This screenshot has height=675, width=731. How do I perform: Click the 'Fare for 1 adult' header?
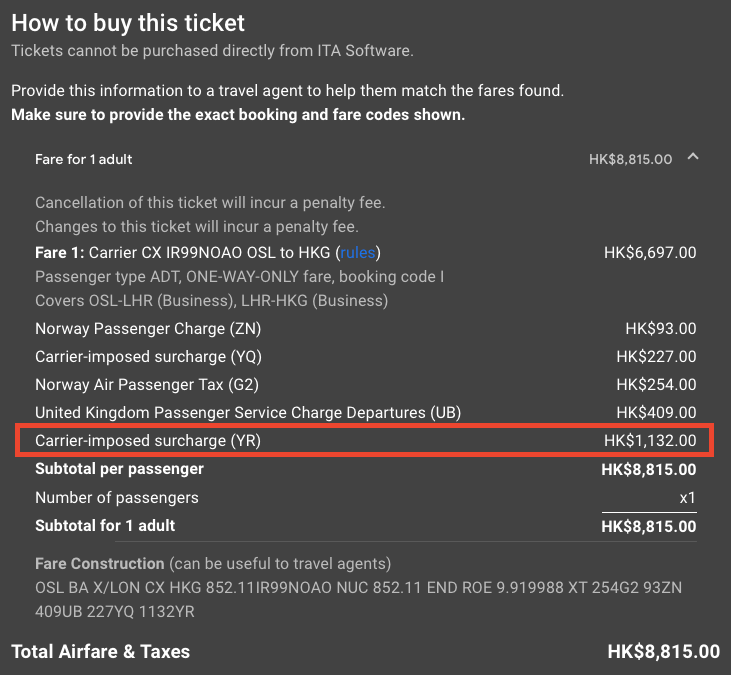coord(84,159)
